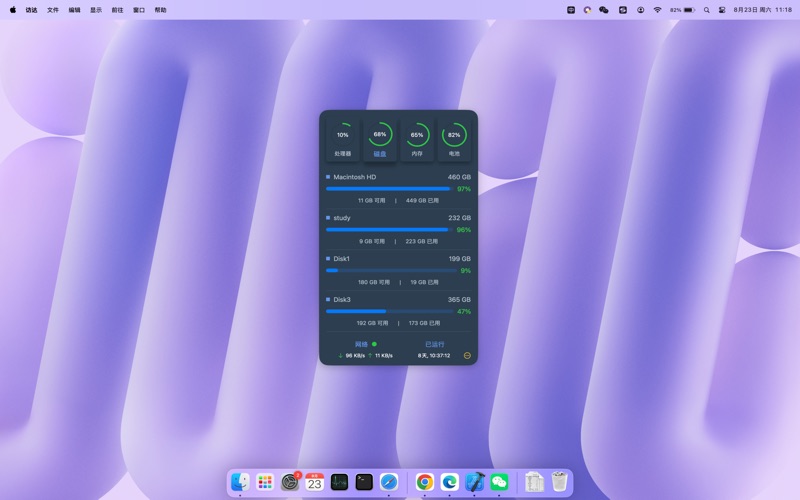Open System Settings with badge in Dock
Screen dimensions: 800x500
click(x=290, y=482)
